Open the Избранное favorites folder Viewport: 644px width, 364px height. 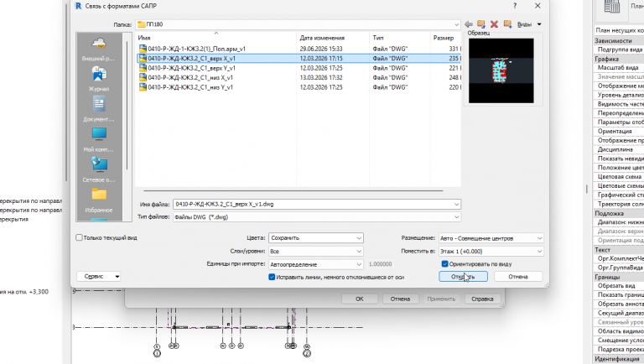(x=99, y=200)
